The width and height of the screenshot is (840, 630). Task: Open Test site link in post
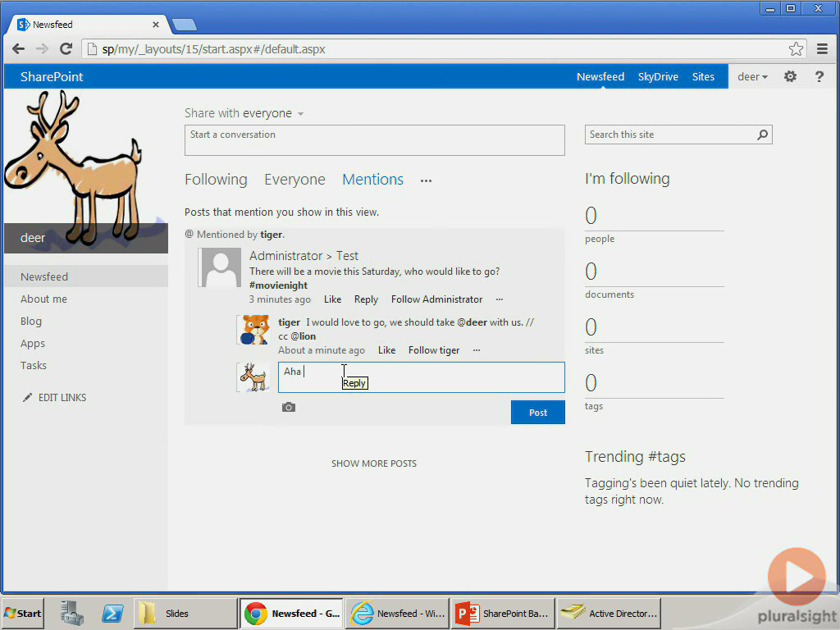click(x=347, y=256)
